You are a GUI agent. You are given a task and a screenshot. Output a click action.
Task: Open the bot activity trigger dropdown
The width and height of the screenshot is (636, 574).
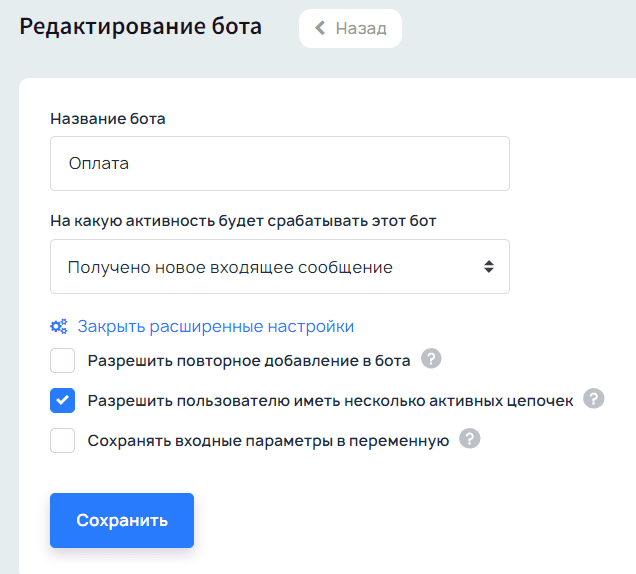click(280, 267)
